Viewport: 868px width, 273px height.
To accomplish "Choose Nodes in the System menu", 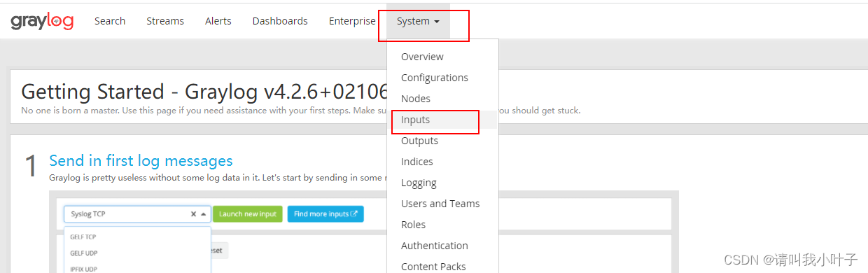I will click(x=416, y=99).
